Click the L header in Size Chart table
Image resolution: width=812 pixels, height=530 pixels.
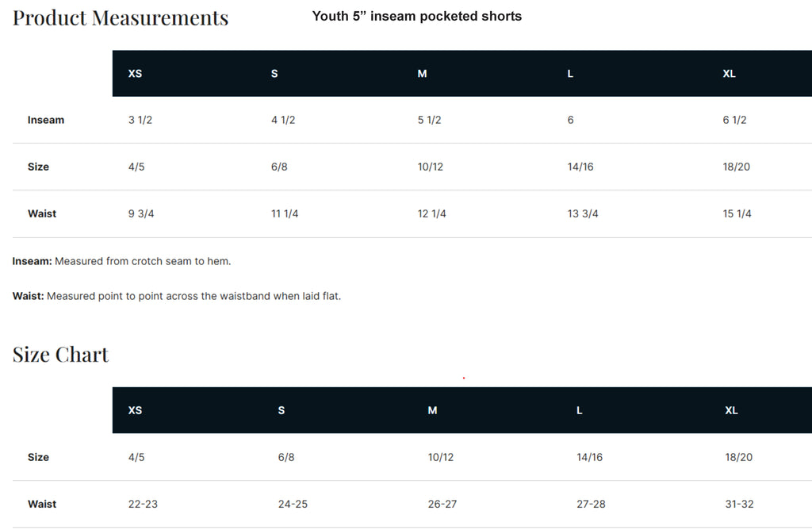580,410
